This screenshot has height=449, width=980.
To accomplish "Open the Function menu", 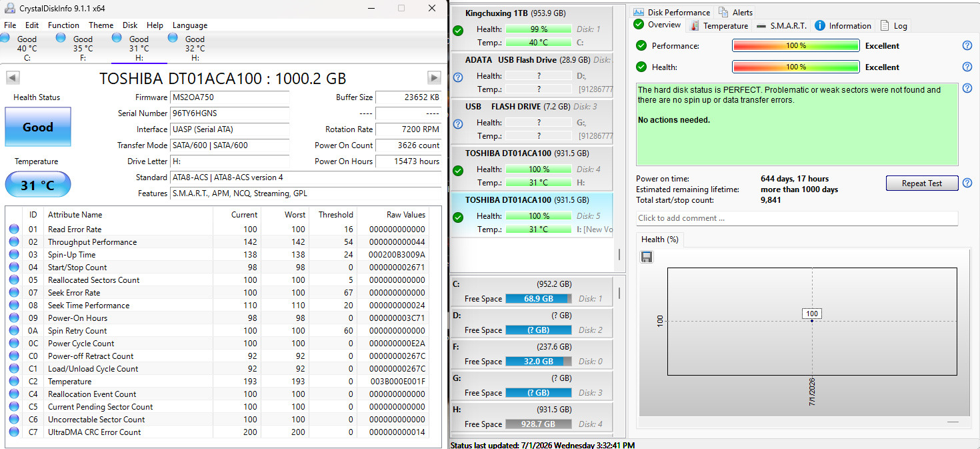I will 63,25.
